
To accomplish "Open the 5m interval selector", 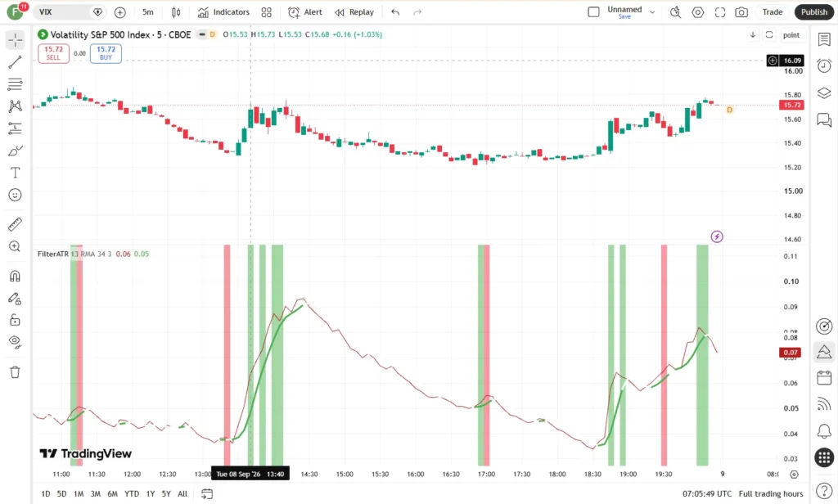I will point(148,11).
